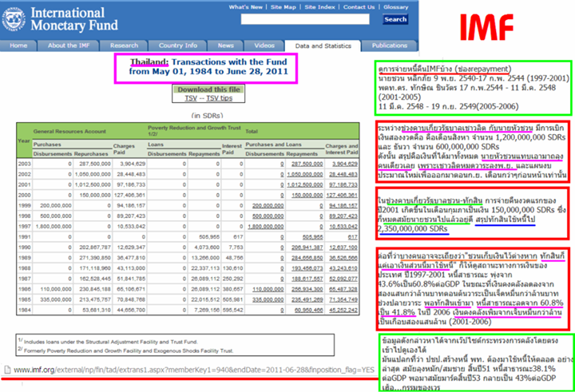Click the International Monetary Fund title text
Viewport: 575px width, 392px height.
coord(74,19)
